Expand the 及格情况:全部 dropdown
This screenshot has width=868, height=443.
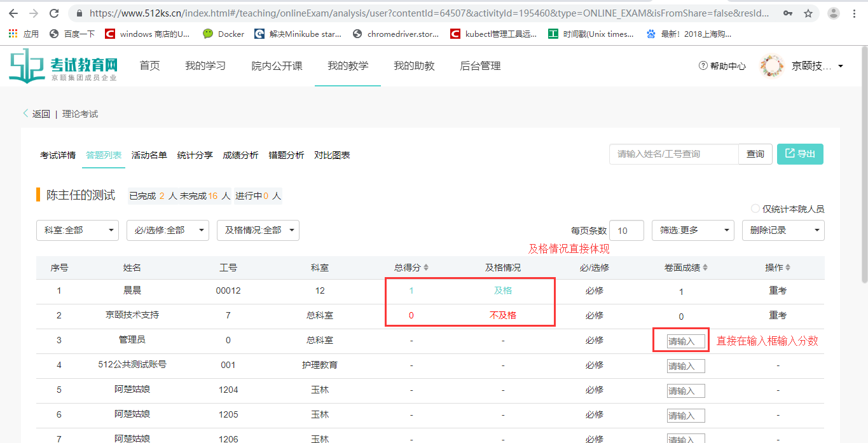[258, 230]
